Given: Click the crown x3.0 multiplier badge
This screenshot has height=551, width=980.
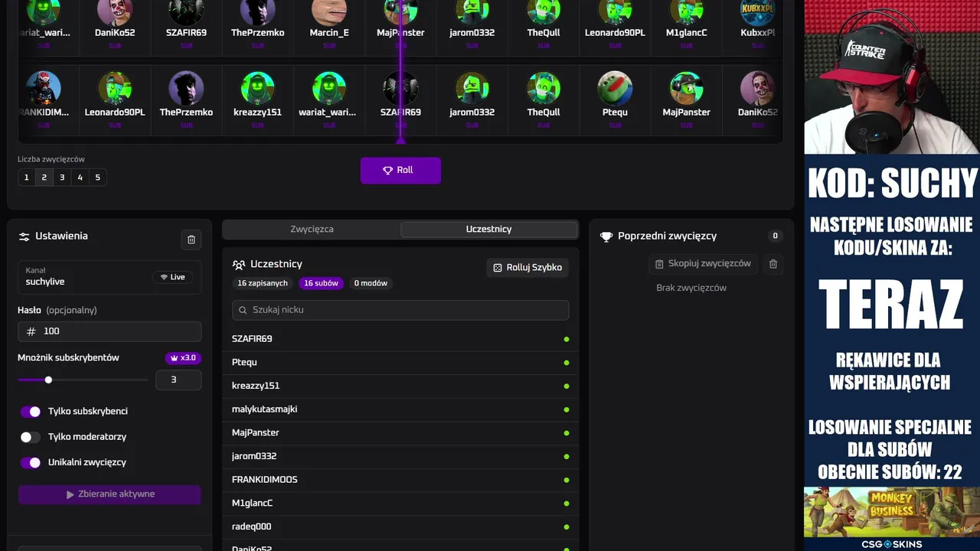Looking at the screenshot, I should tap(183, 358).
